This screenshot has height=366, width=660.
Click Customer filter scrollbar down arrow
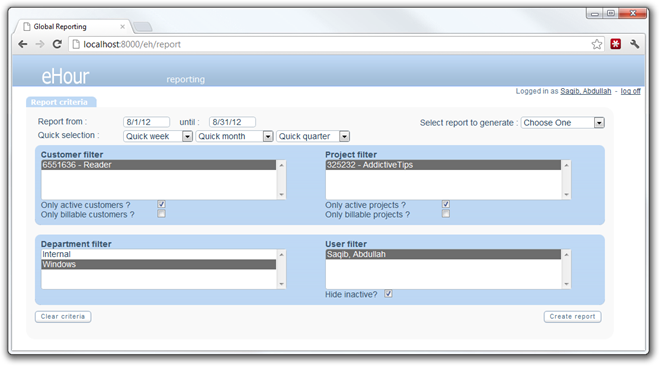tap(282, 194)
